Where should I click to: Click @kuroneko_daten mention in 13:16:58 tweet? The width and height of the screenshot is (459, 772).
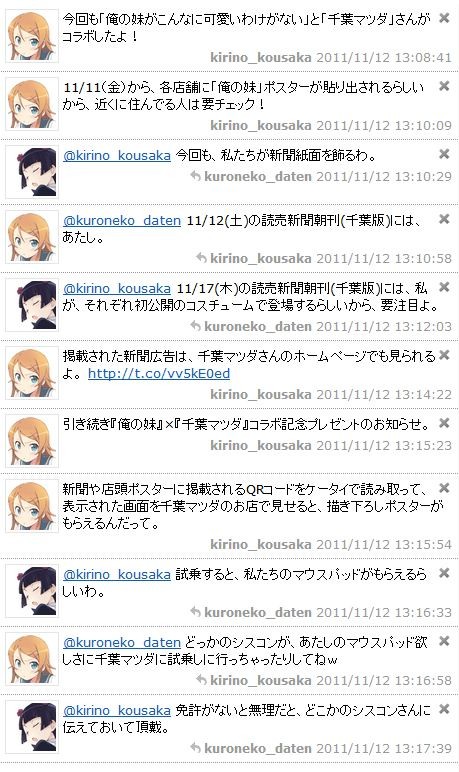point(122,643)
